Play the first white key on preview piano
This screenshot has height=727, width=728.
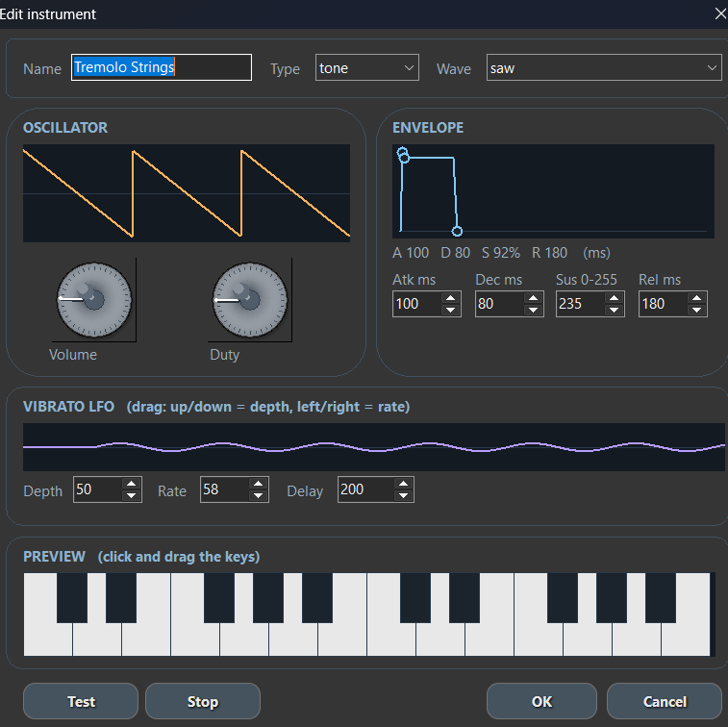(x=48, y=639)
